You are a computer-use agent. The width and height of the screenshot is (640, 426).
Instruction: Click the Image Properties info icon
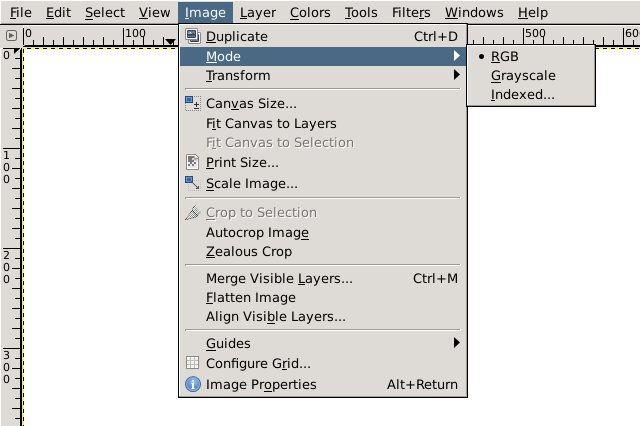193,384
